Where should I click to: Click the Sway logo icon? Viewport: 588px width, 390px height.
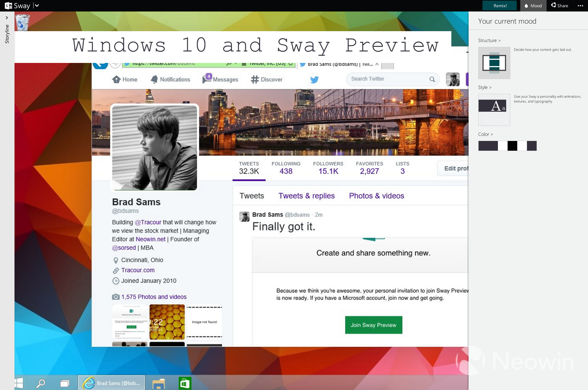8,5
